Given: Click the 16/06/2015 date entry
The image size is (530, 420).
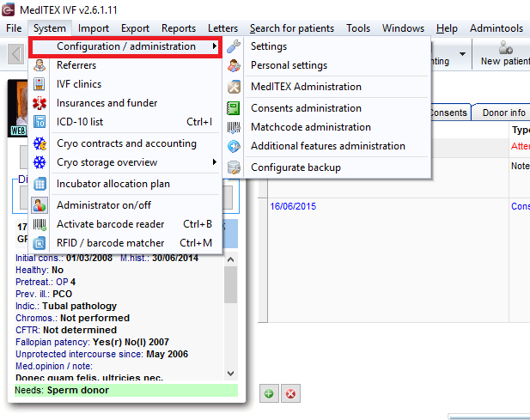Looking at the screenshot, I should pos(293,206).
